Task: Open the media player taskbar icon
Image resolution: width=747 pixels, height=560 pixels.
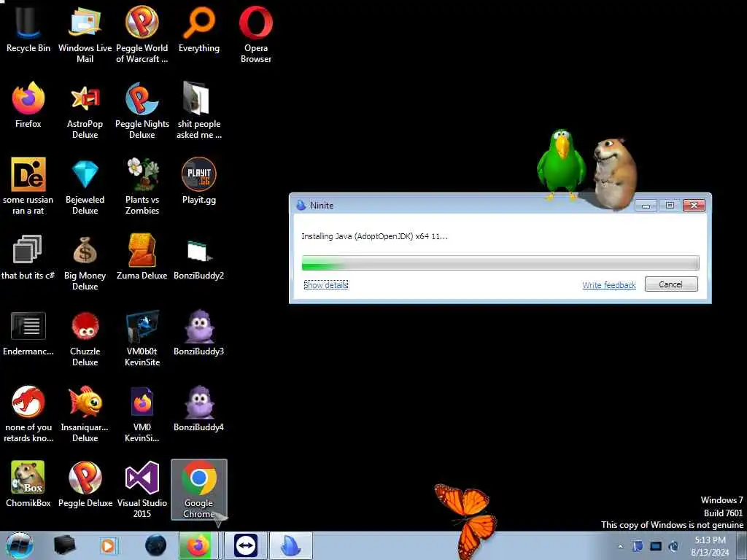Action: click(x=108, y=545)
